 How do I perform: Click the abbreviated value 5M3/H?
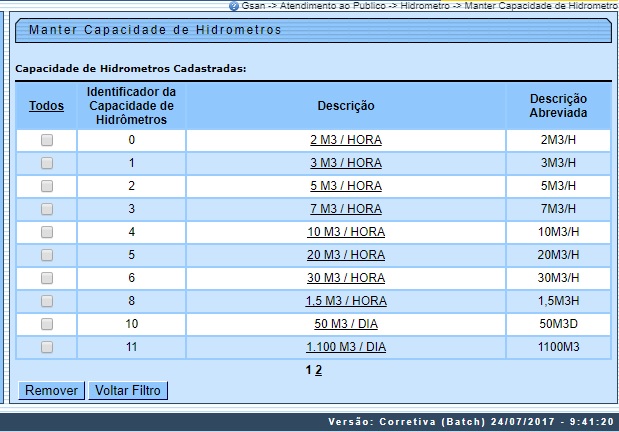(x=558, y=186)
